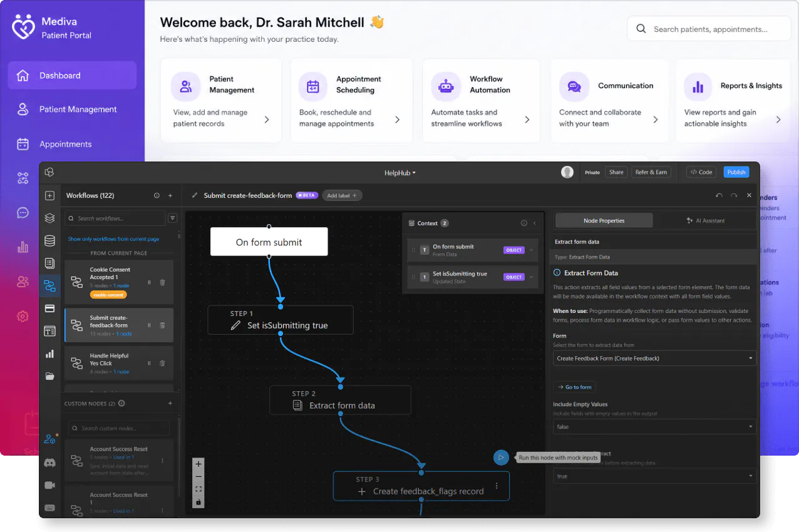Click the Share button
The width and height of the screenshot is (799, 532).
(616, 172)
